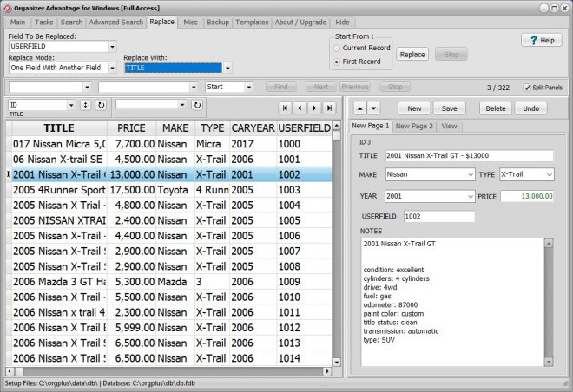Open the Field To Be Replaced dropdown

click(x=112, y=47)
